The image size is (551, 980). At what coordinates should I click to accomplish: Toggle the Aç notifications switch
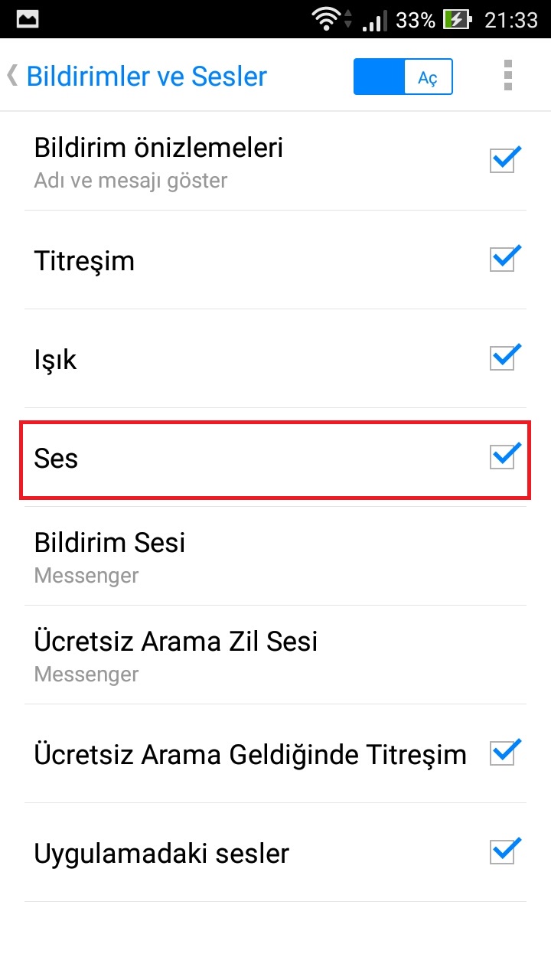coord(403,77)
